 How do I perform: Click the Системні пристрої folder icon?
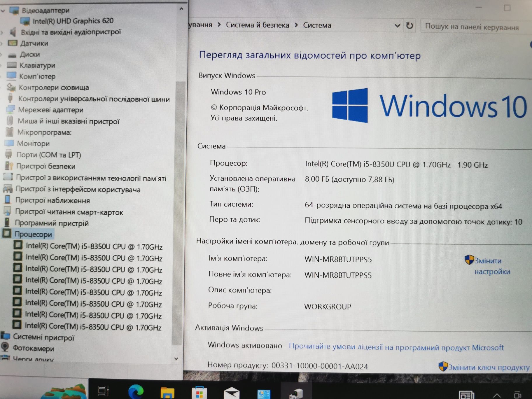[x=5, y=336]
